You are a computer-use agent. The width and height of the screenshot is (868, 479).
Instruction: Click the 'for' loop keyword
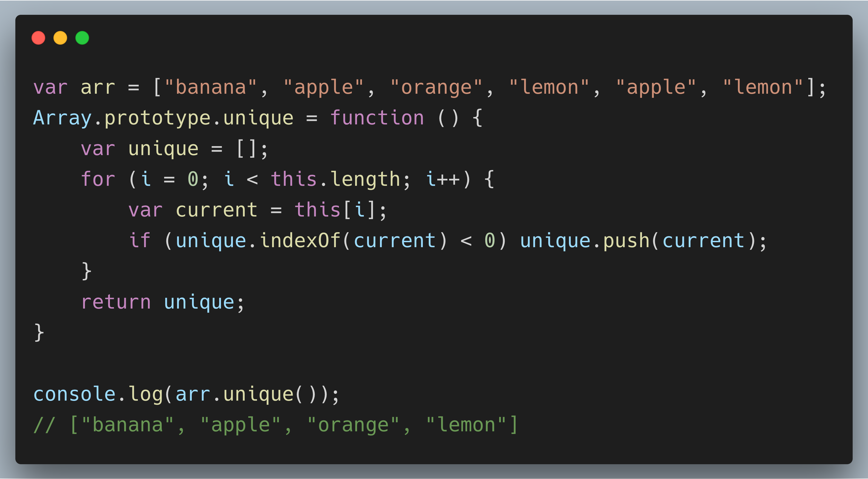[x=98, y=179]
